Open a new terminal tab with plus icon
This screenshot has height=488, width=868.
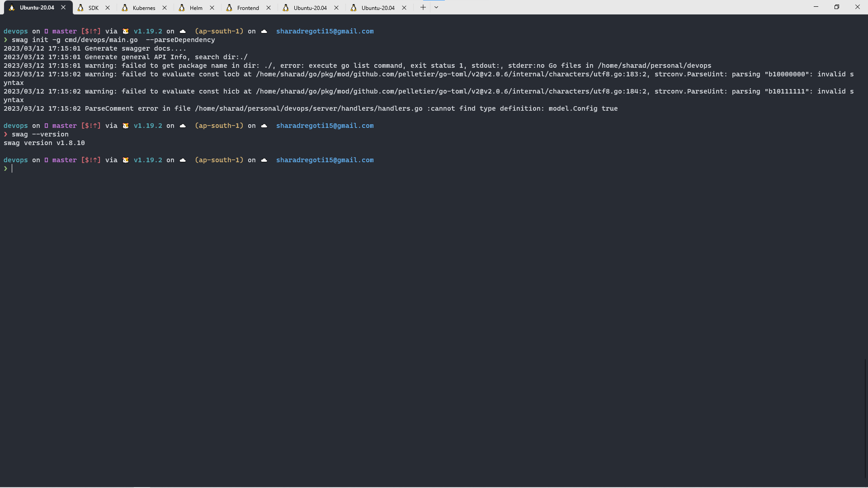(x=423, y=7)
